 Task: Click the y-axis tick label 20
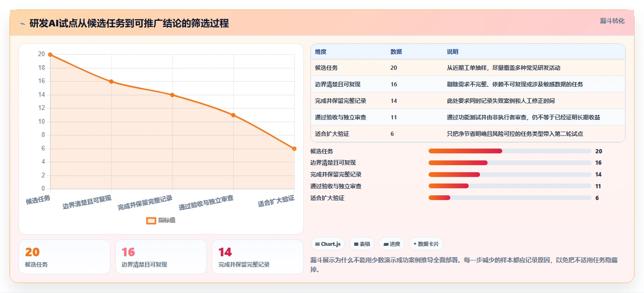coord(42,54)
